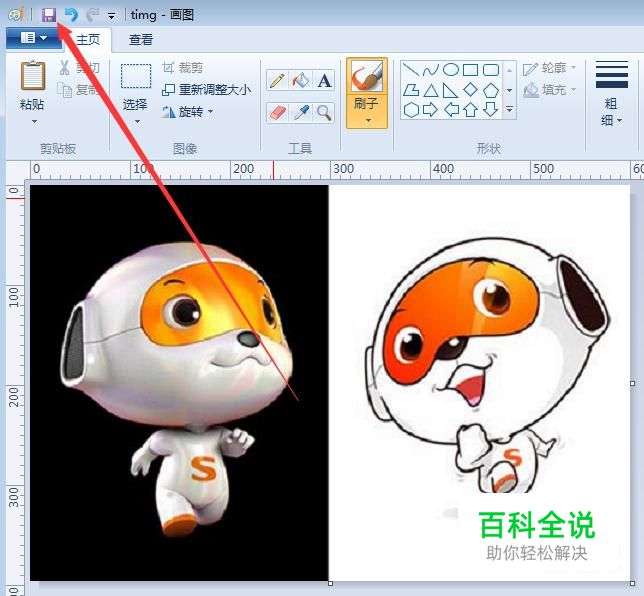Select the Right triangle shape
Viewport: 644px width, 596px height.
451,90
